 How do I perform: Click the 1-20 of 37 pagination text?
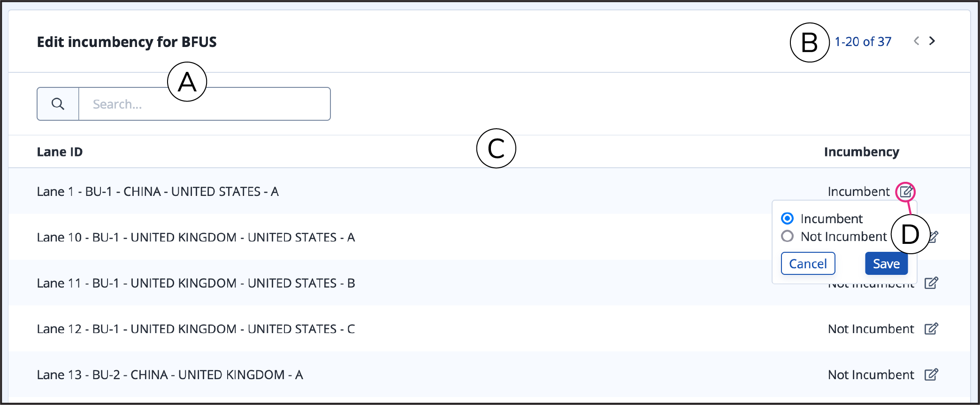[x=863, y=42]
